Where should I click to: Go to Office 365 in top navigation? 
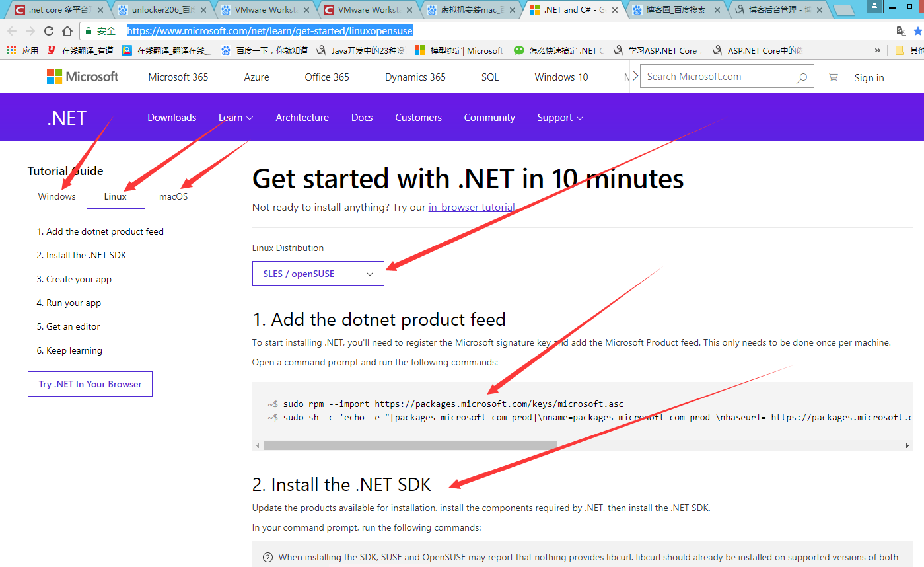327,77
